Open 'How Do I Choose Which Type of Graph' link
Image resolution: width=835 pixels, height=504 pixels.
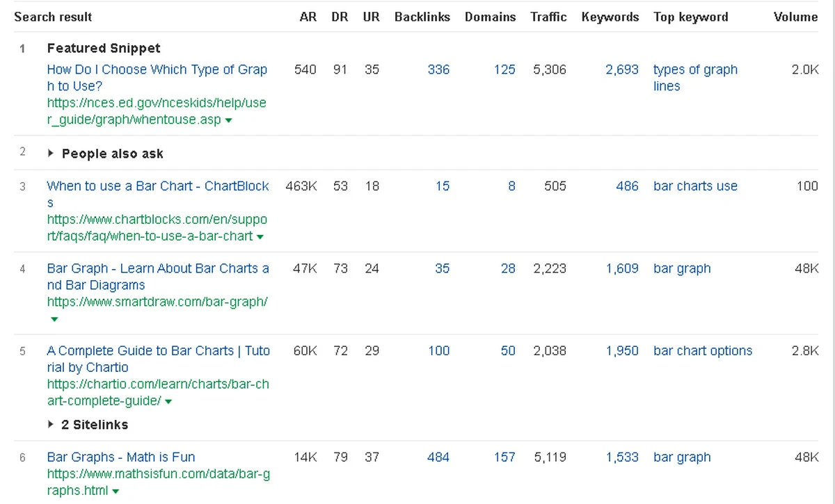[157, 78]
